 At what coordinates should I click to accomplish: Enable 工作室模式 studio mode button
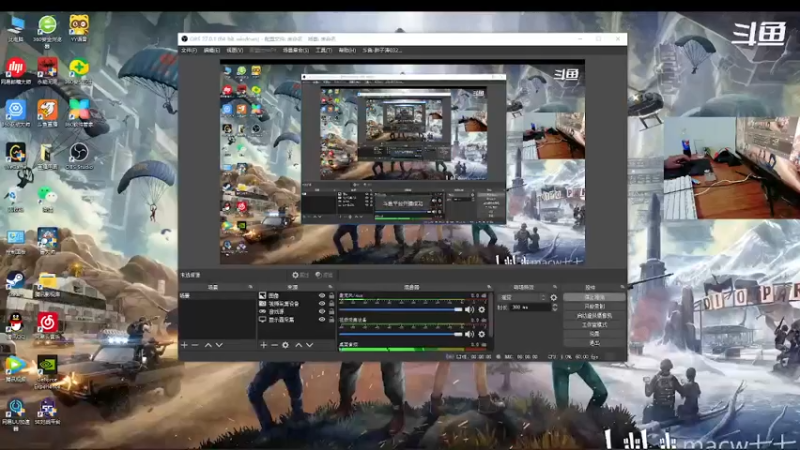click(x=594, y=324)
